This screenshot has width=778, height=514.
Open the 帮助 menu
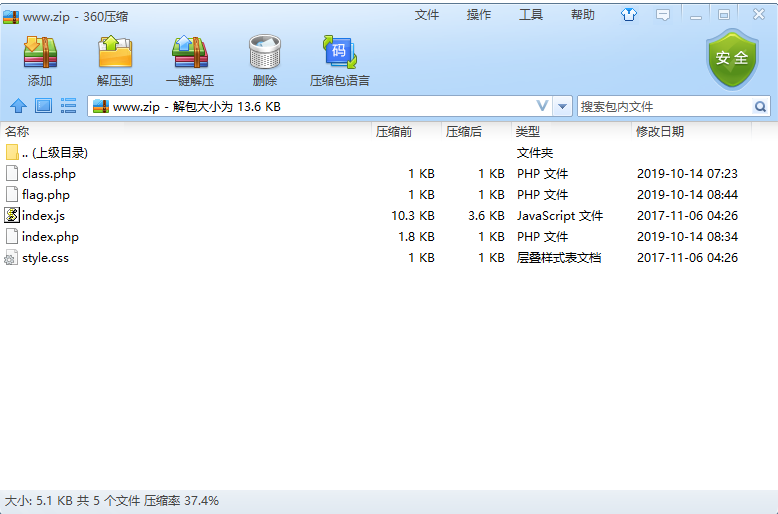583,15
